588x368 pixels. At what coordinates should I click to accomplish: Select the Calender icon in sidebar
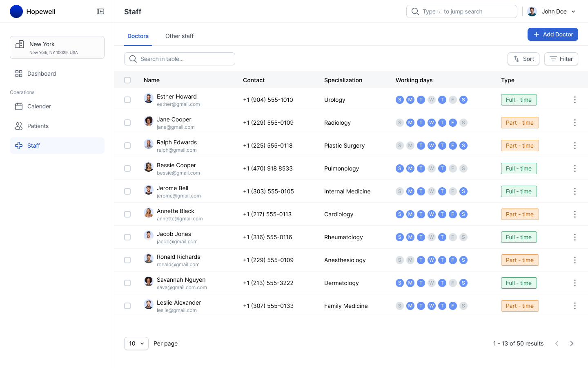(x=19, y=106)
